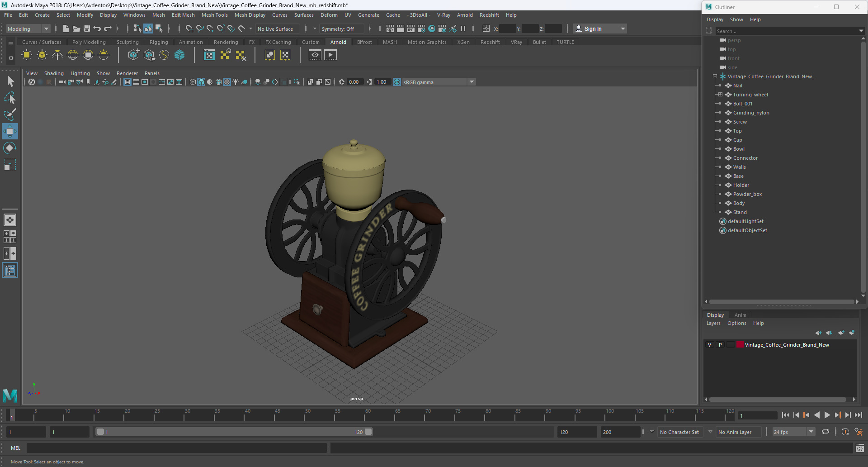
Task: Click the range slider start handle
Action: (x=100, y=432)
